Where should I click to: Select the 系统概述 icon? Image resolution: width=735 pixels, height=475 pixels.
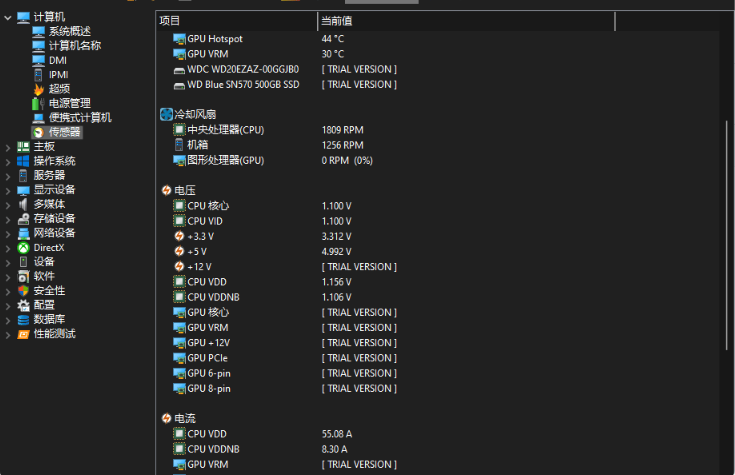point(38,32)
